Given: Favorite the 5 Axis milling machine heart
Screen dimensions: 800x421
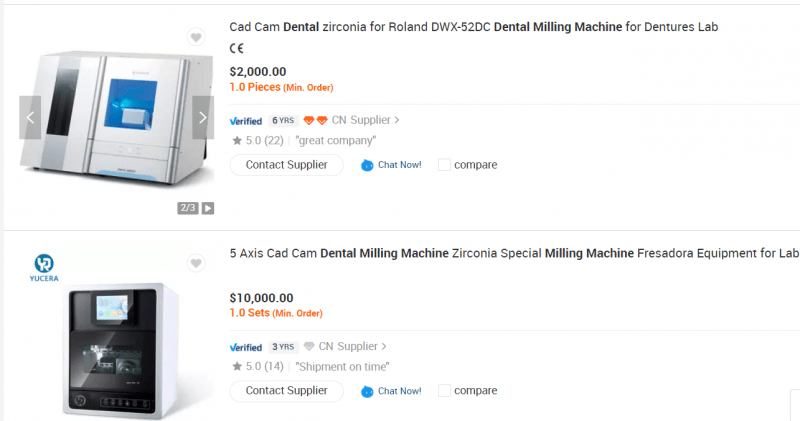Looking at the screenshot, I should coord(196,263).
